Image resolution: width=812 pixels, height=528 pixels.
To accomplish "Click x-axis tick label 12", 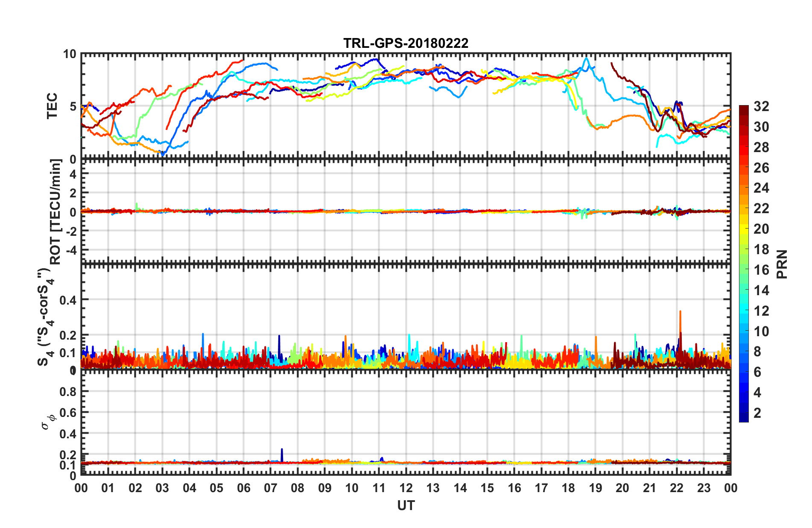I will 406,488.
